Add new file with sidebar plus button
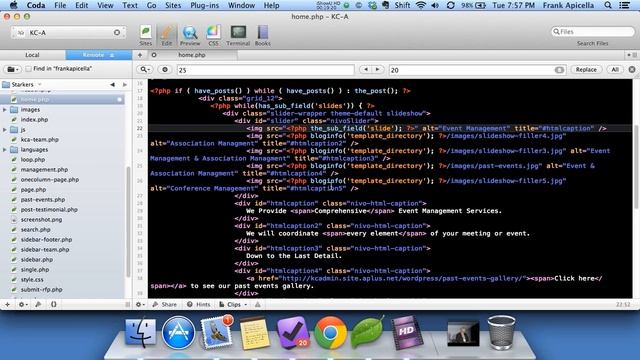 (7, 304)
